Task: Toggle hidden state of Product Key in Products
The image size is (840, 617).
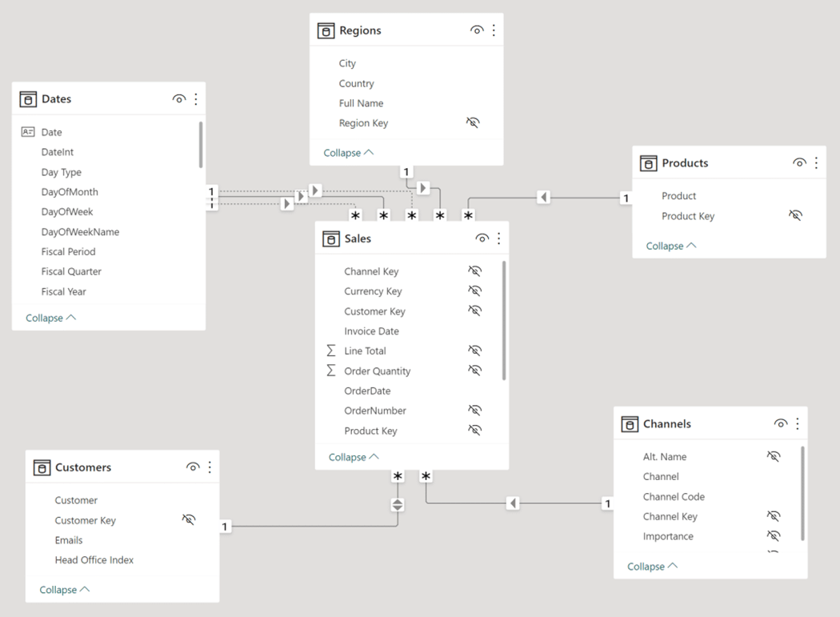Action: 795,216
